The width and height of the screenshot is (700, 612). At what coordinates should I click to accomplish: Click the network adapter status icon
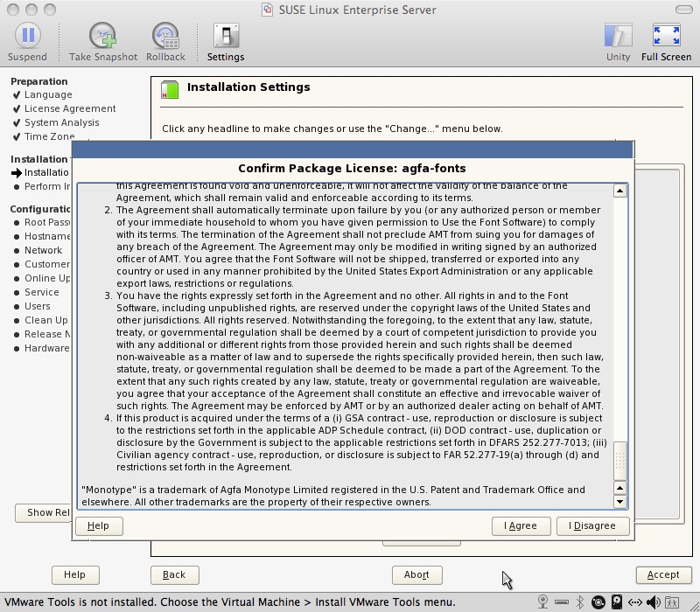635,602
